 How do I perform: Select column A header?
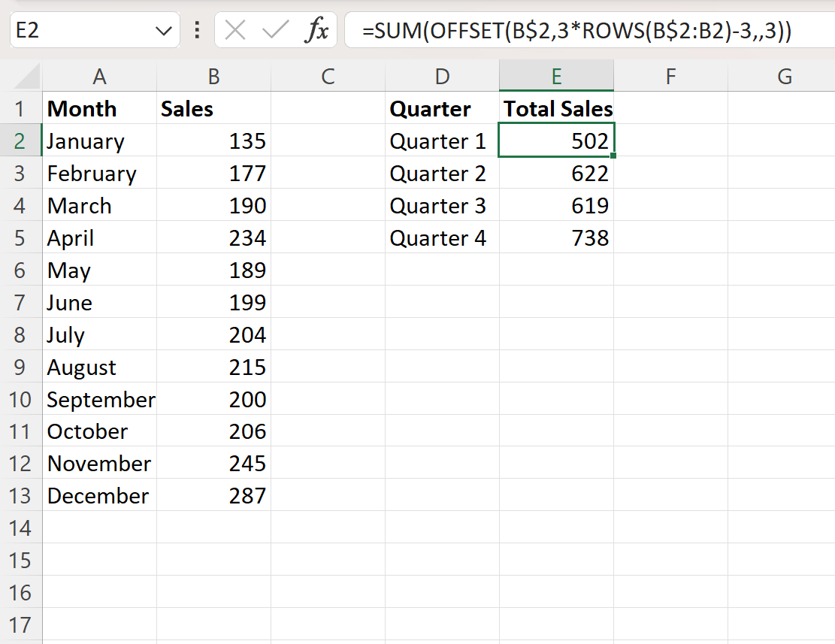point(99,77)
